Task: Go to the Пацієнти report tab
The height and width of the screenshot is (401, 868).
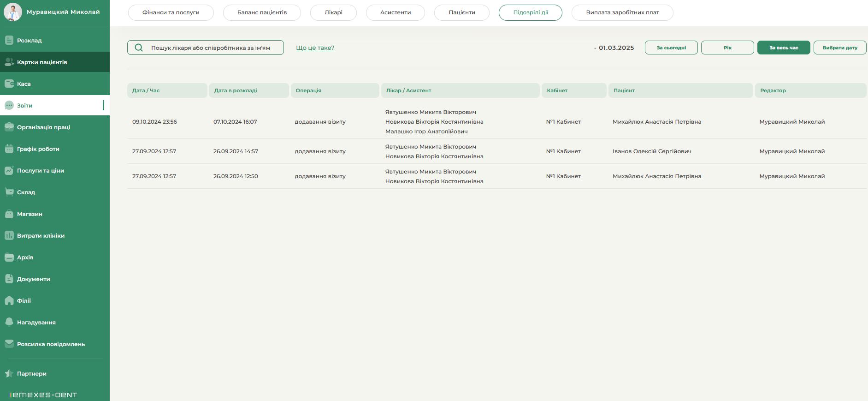Action: pos(462,12)
